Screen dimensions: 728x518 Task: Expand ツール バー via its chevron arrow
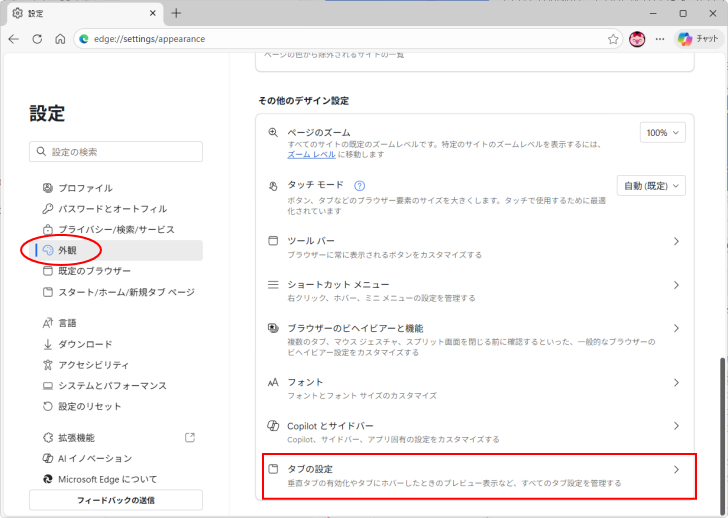point(676,241)
